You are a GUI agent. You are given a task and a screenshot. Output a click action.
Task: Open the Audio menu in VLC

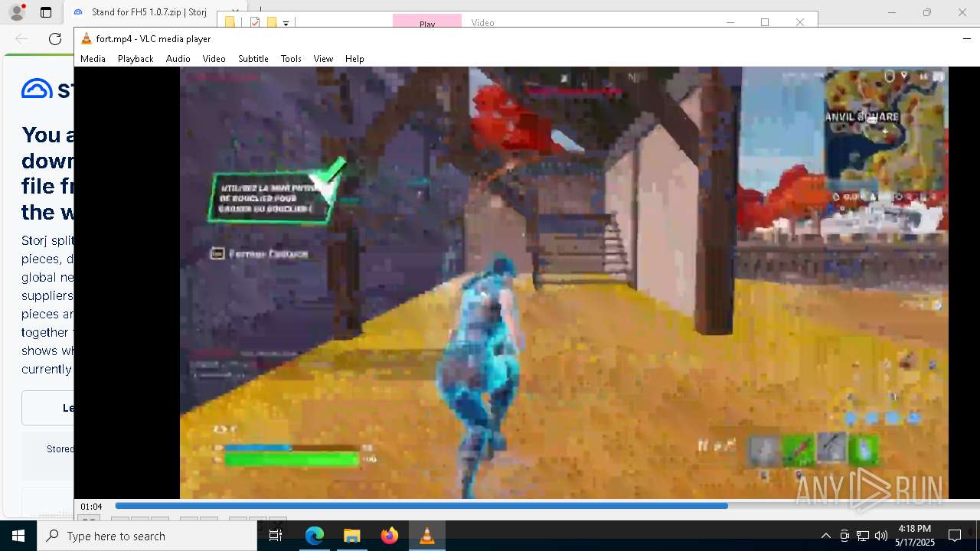178,58
